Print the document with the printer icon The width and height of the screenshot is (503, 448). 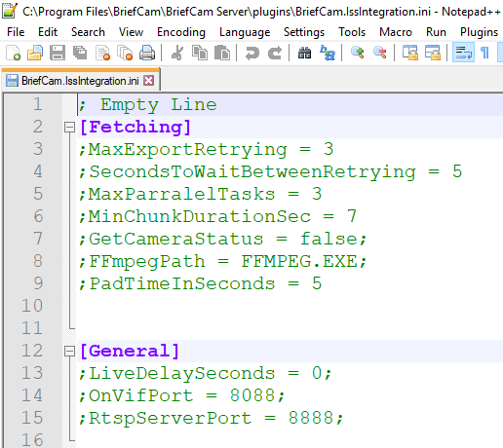click(x=147, y=53)
